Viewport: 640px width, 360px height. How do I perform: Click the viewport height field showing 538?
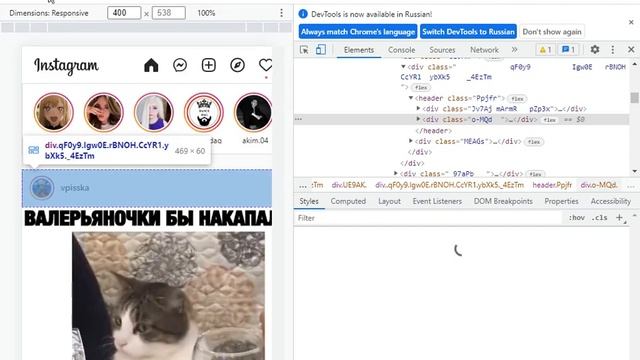tap(169, 13)
